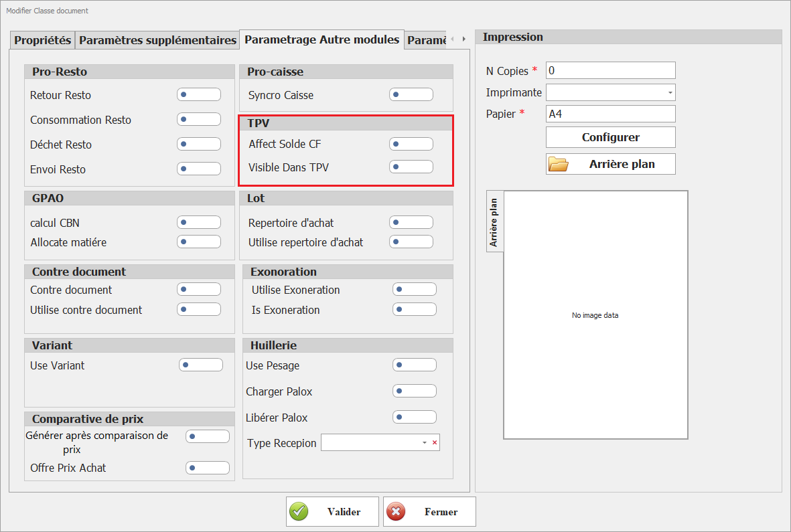Open the Imprimante dropdown
The height and width of the screenshot is (532, 791).
pos(670,92)
